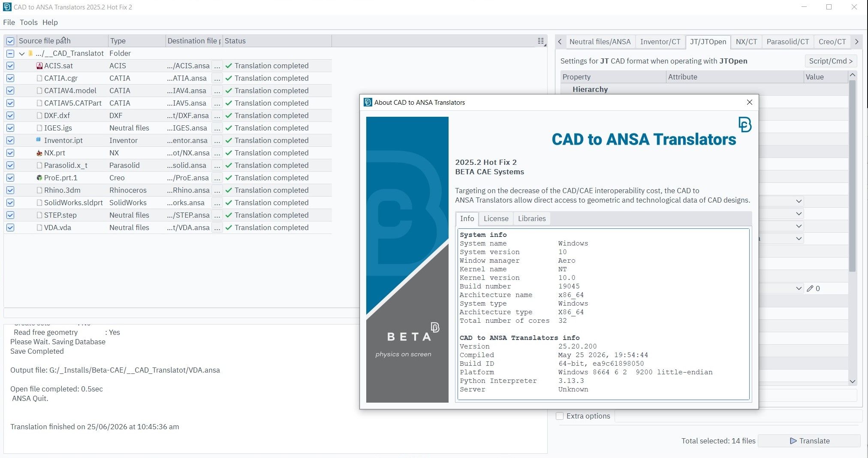Toggle the __CAD_Translatot folder checkbox

[10, 53]
